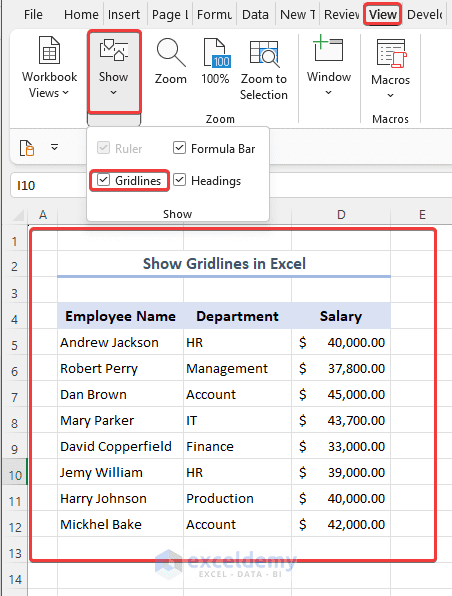
Task: Select column A header
Action: click(43, 215)
